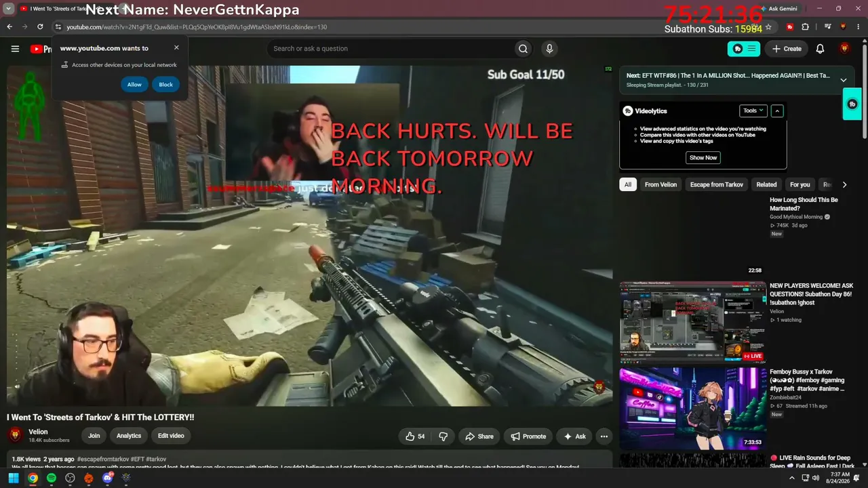The image size is (868, 488).
Task: Click the address bar URL
Action: [x=197, y=27]
